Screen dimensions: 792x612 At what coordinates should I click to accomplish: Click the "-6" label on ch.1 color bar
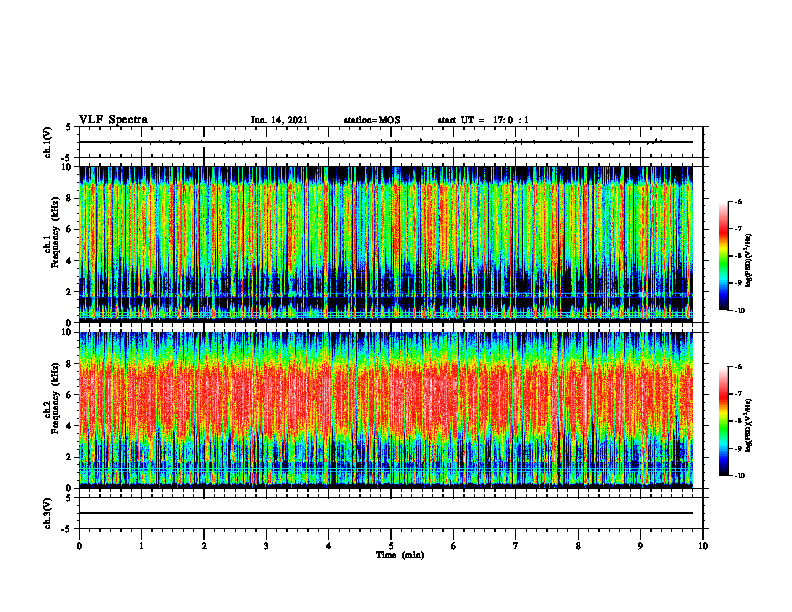738,201
